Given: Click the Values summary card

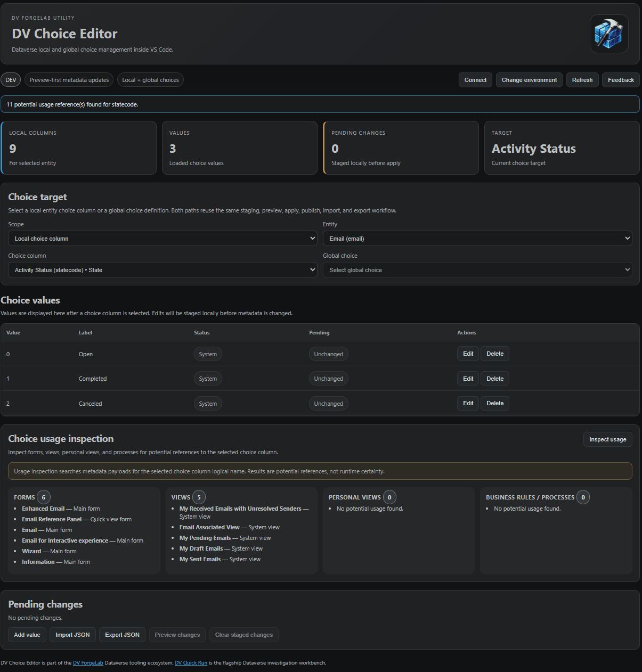Looking at the screenshot, I should (240, 147).
